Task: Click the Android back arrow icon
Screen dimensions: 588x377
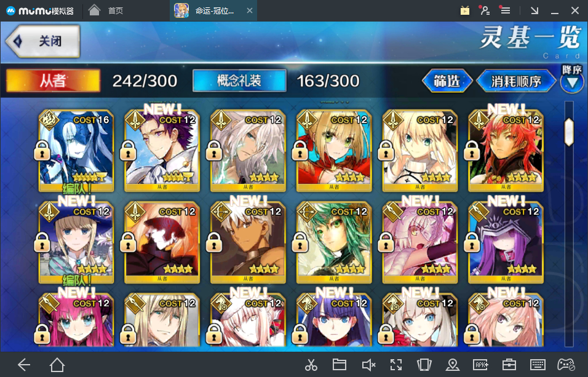Action: coord(24,365)
